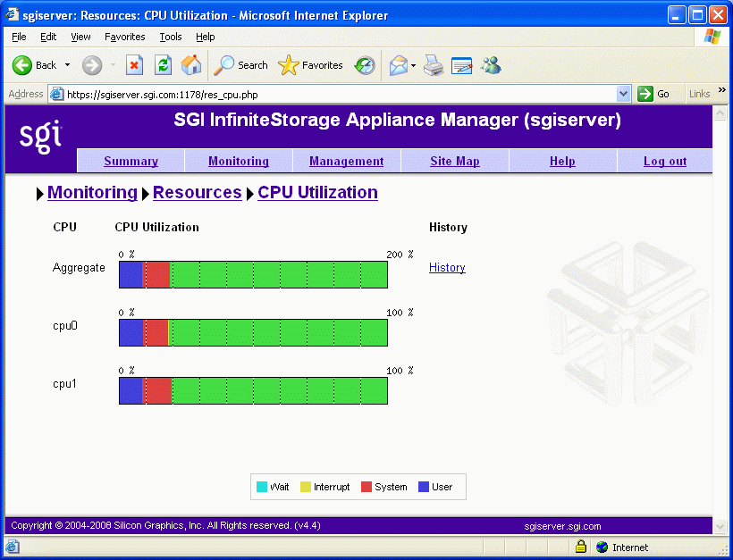The width and height of the screenshot is (733, 560).
Task: Open the Back history dropdown arrow
Action: pos(67,65)
